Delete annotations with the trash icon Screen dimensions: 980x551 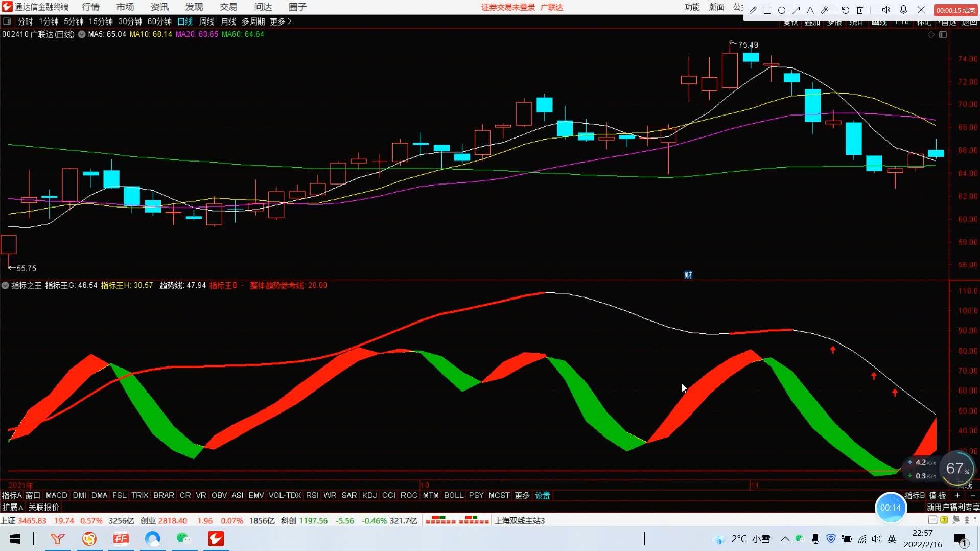pos(860,10)
